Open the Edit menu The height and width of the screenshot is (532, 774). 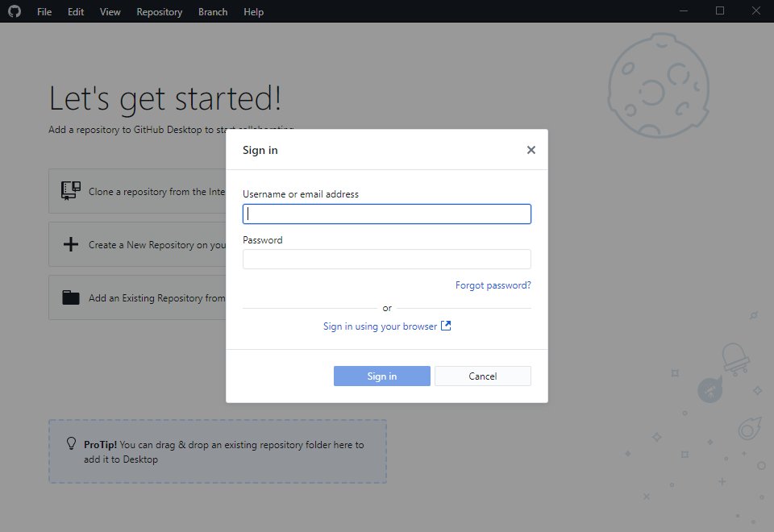[76, 12]
